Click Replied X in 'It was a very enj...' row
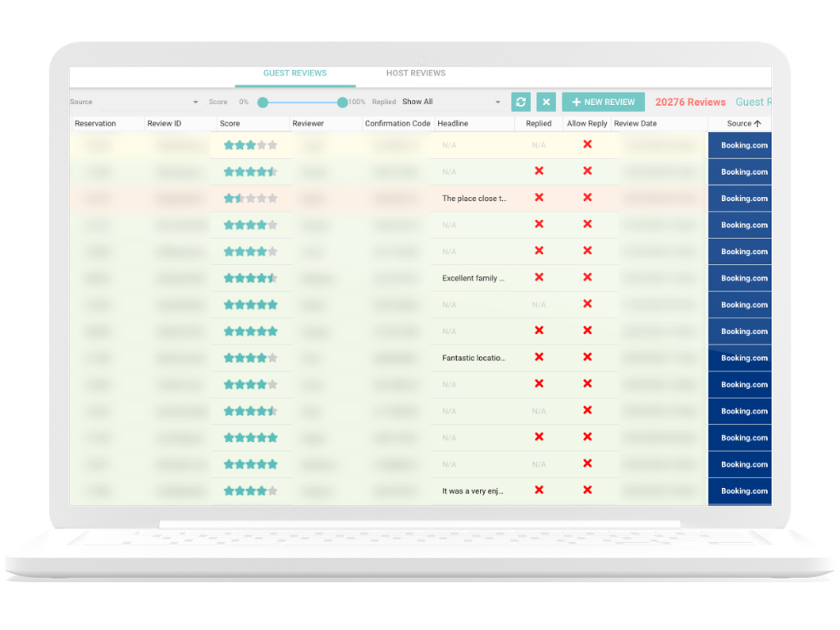The width and height of the screenshot is (840, 630). 539,491
